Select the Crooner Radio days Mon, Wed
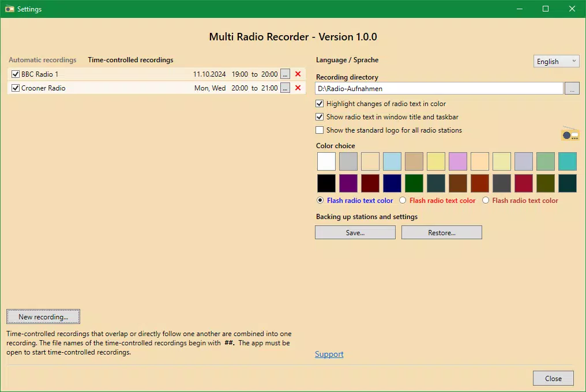This screenshot has width=586, height=392. tap(210, 88)
